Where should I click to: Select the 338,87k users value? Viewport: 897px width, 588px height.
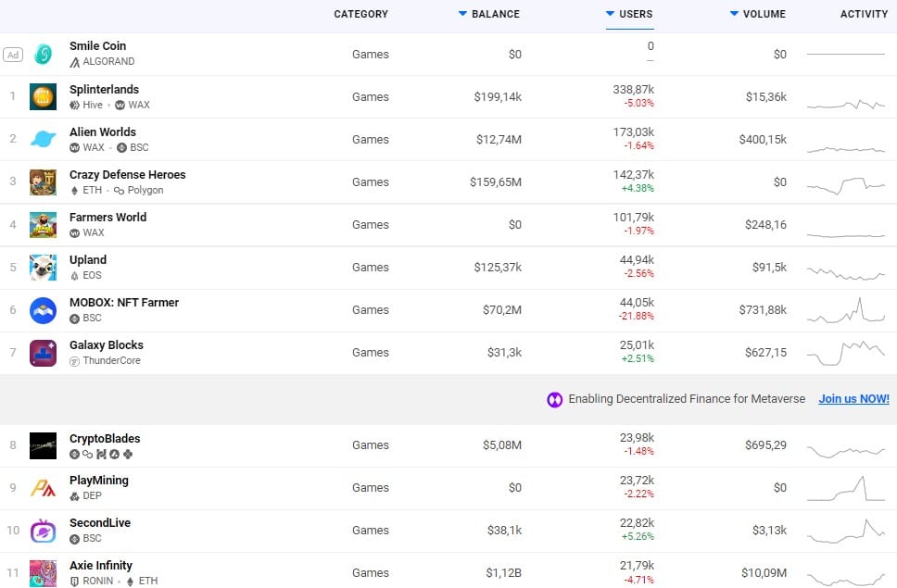(633, 90)
